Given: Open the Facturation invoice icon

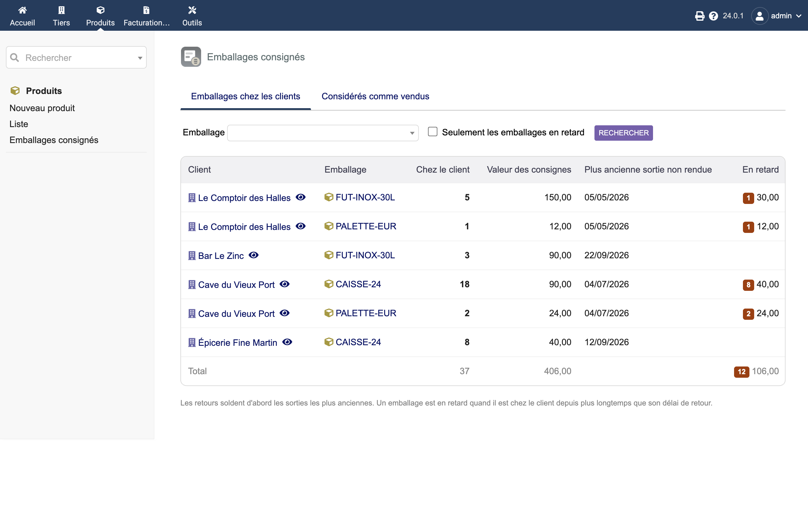Looking at the screenshot, I should 146,10.
